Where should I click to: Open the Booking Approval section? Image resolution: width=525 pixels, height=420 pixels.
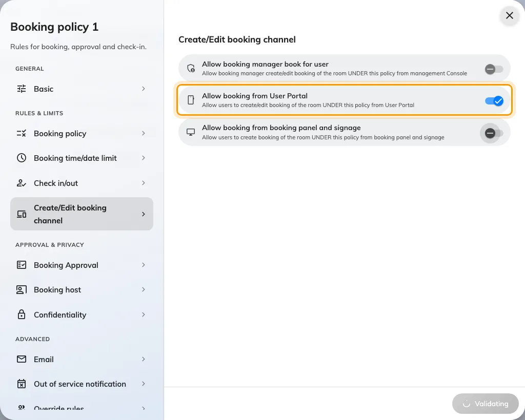[82, 265]
